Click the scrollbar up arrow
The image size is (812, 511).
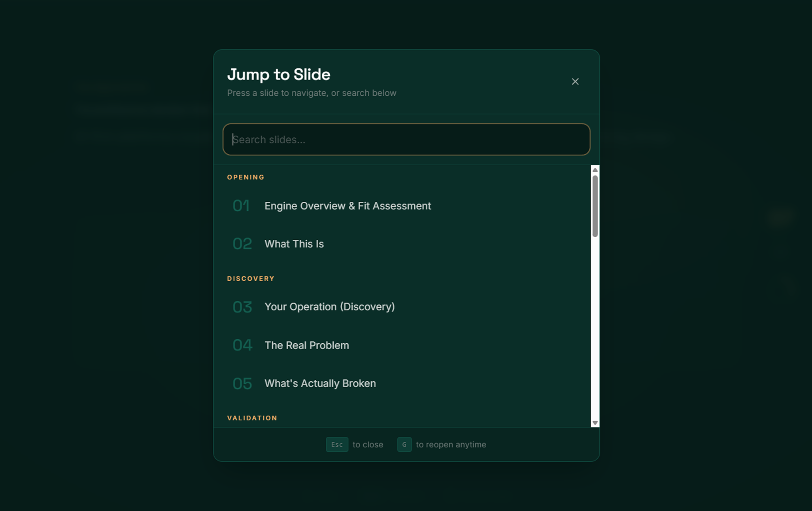(595, 170)
